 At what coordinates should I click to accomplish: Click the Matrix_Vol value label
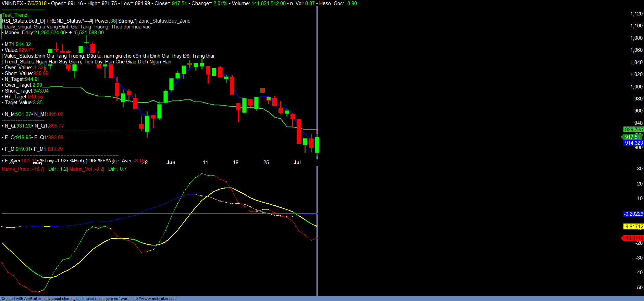[86, 169]
